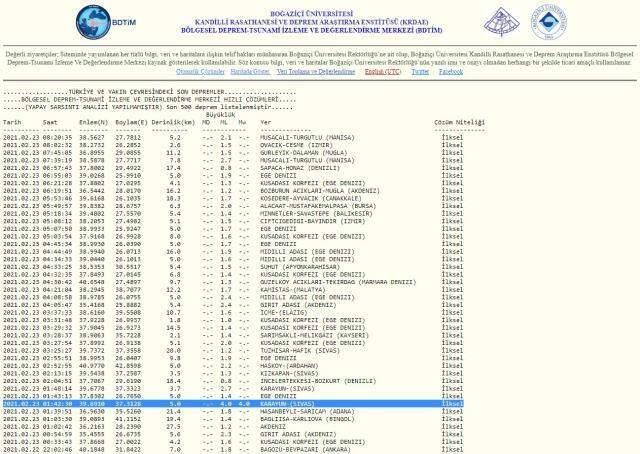Select the highlighted KARAYUN-(SIVAS) 01:42:30 row
The height and width of the screenshot is (454, 640).
click(x=233, y=404)
